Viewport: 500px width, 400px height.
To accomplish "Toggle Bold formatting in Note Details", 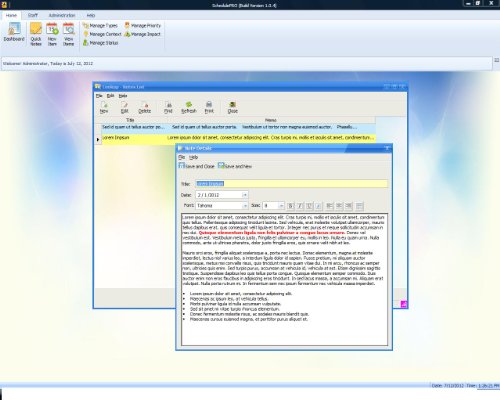I will (291, 206).
